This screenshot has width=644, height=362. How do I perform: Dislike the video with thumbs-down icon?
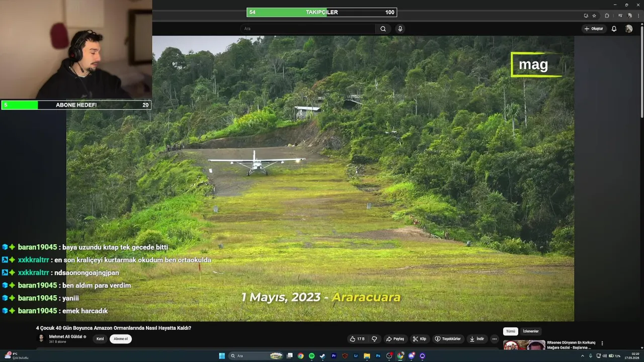point(374,339)
